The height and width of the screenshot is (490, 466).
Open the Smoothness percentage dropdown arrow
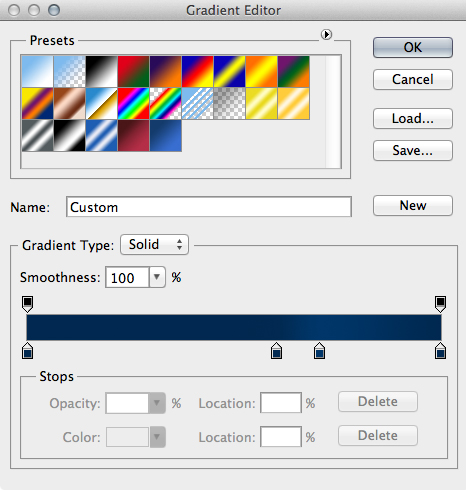pyautogui.click(x=157, y=277)
